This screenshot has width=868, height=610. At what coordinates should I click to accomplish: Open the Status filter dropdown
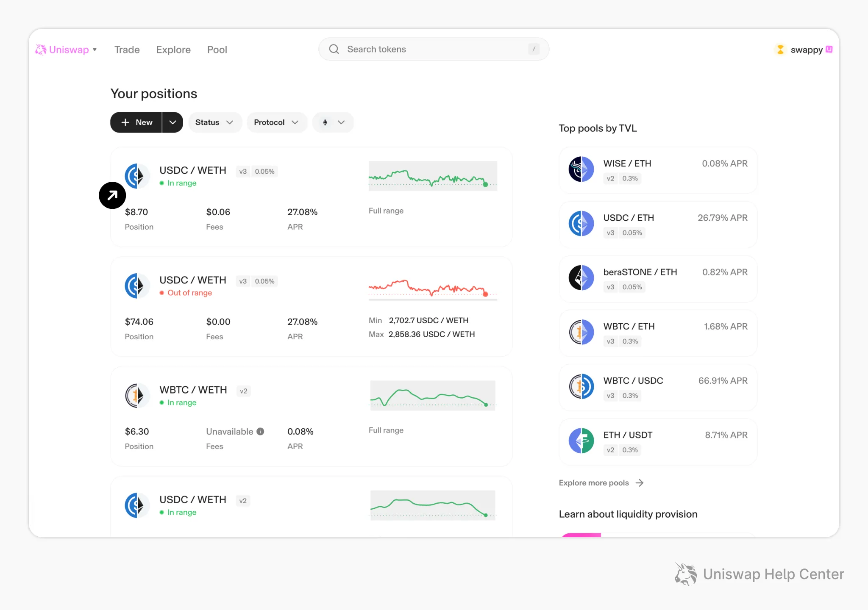pyautogui.click(x=215, y=122)
